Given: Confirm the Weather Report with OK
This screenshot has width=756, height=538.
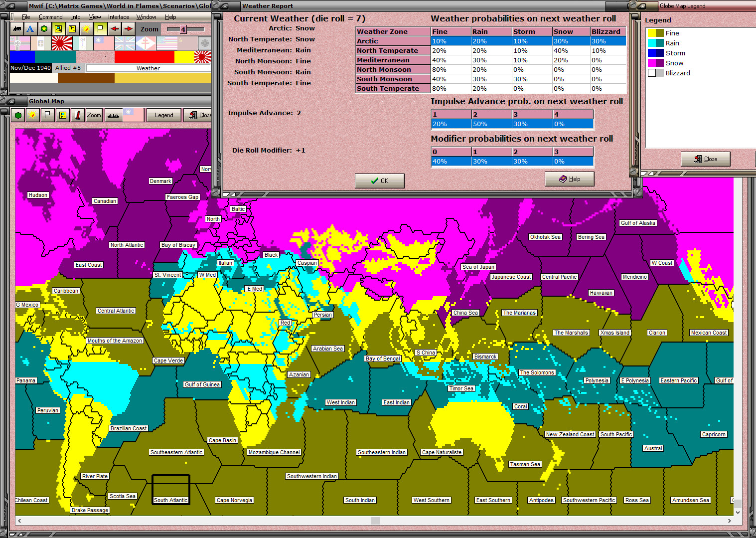Looking at the screenshot, I should coord(379,181).
